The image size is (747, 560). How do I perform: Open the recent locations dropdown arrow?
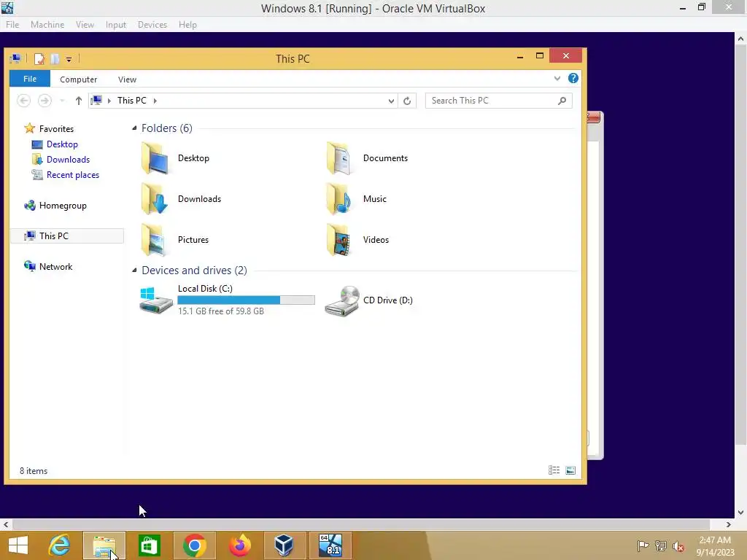(62, 101)
